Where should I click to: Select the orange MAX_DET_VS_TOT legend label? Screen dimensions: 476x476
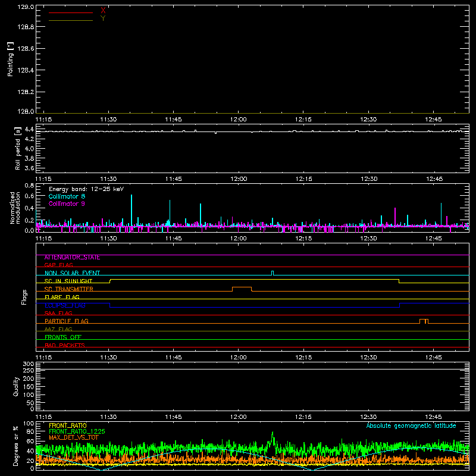coord(74,437)
